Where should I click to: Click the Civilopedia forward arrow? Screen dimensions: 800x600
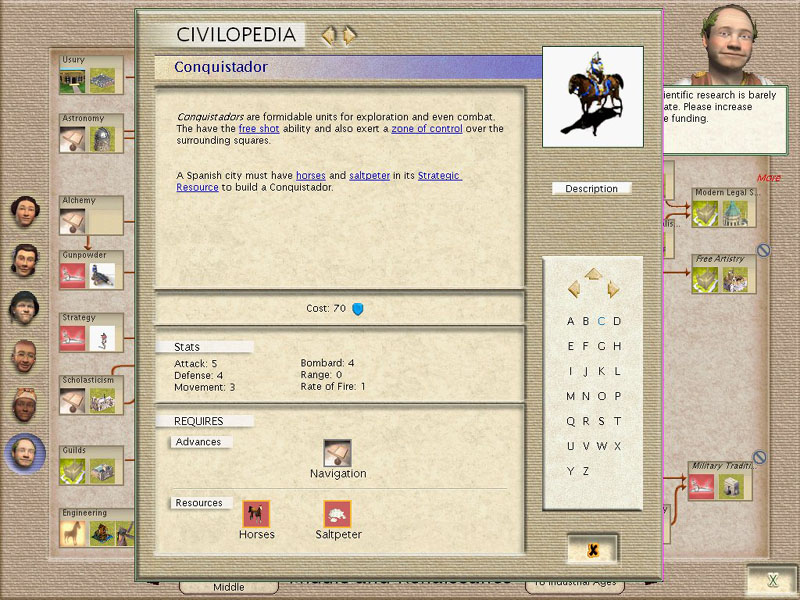(349, 37)
